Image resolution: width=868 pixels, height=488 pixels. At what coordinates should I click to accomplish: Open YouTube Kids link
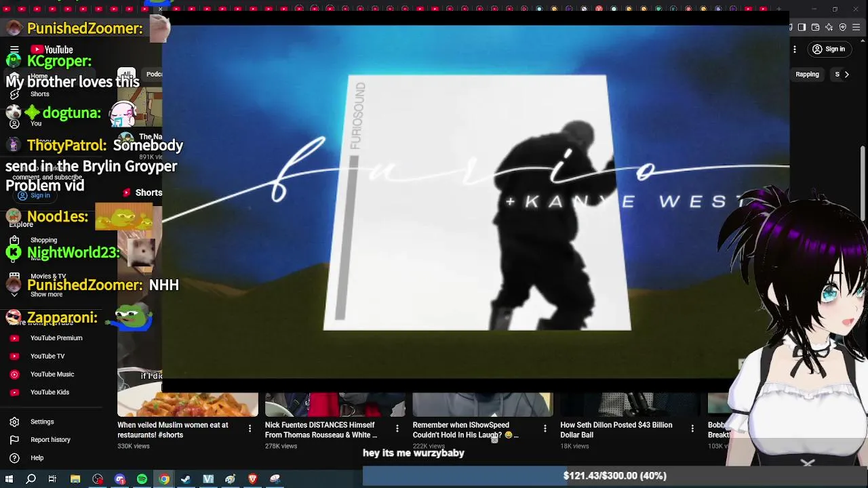(50, 392)
